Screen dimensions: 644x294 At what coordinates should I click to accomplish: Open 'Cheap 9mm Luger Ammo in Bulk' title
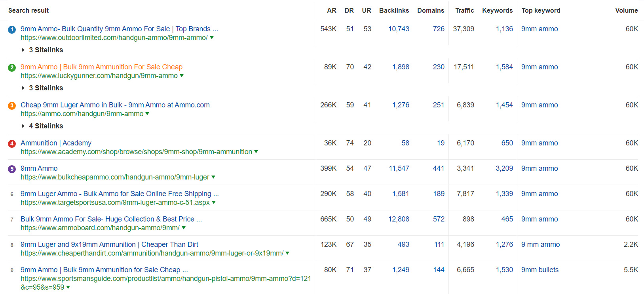tap(115, 105)
